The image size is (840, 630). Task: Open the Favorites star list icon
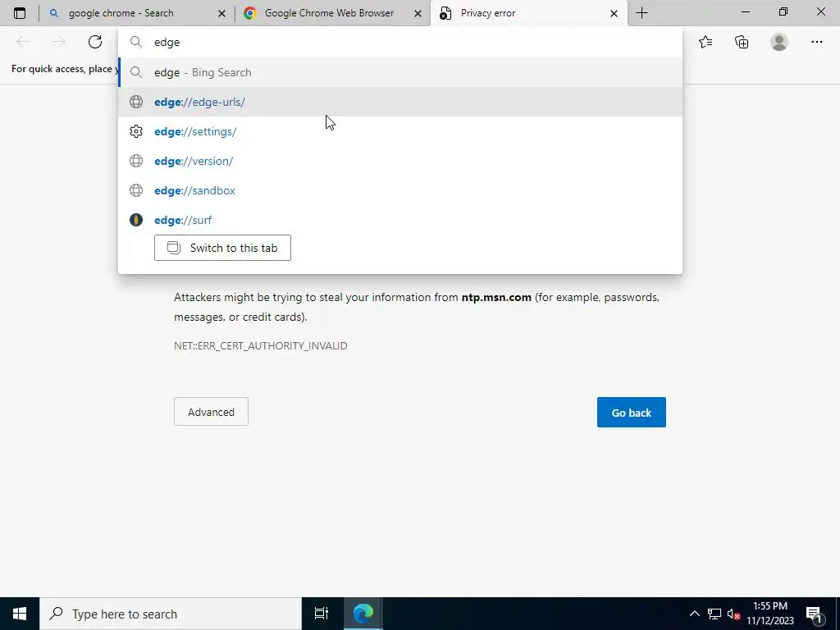tap(705, 42)
